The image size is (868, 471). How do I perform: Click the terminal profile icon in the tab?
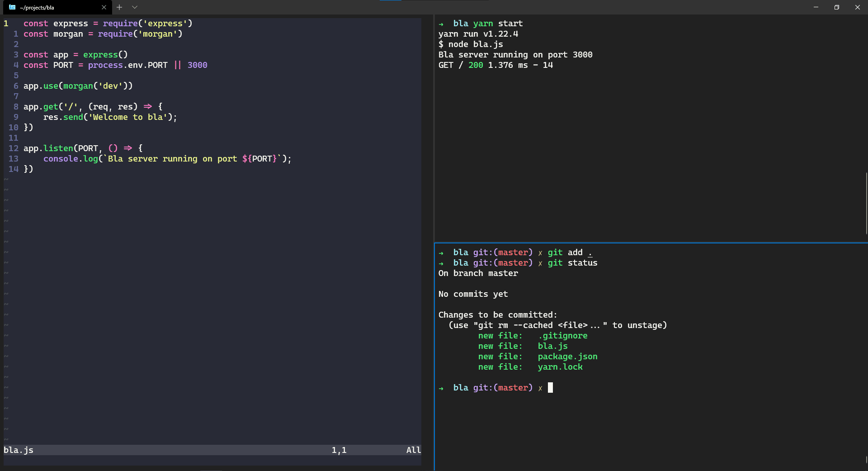12,7
